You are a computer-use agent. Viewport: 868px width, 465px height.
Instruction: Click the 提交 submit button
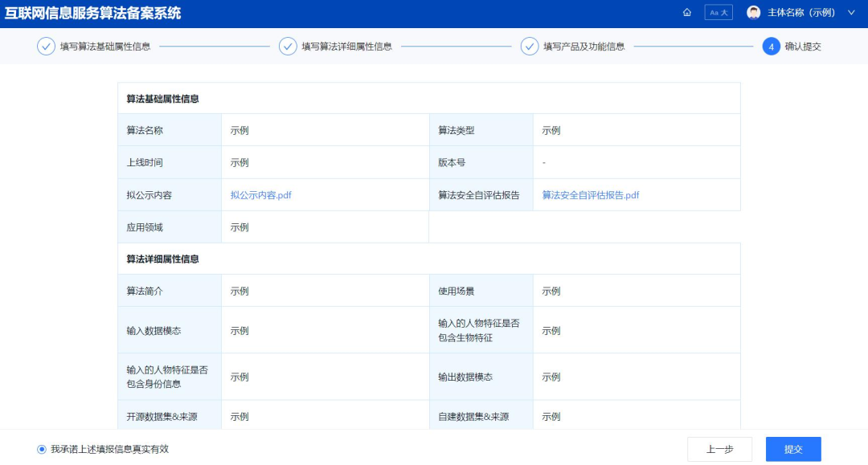[793, 449]
